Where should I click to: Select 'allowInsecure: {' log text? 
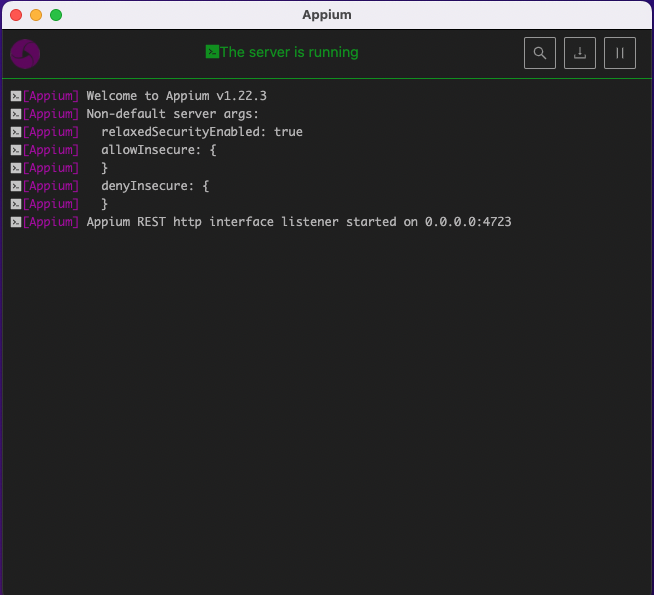158,150
